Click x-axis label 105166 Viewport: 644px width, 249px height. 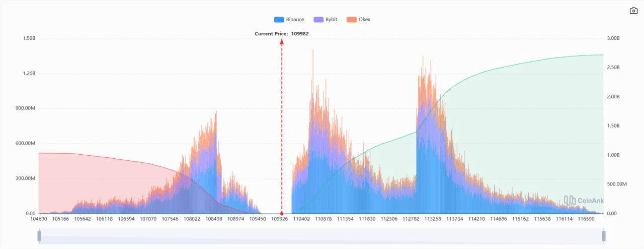click(60, 219)
